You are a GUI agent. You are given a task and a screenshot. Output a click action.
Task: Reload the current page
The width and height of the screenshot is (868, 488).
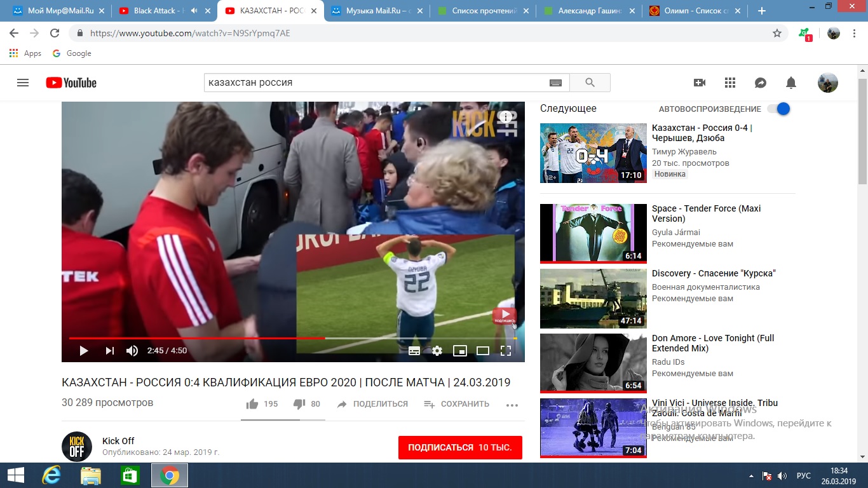pos(55,33)
